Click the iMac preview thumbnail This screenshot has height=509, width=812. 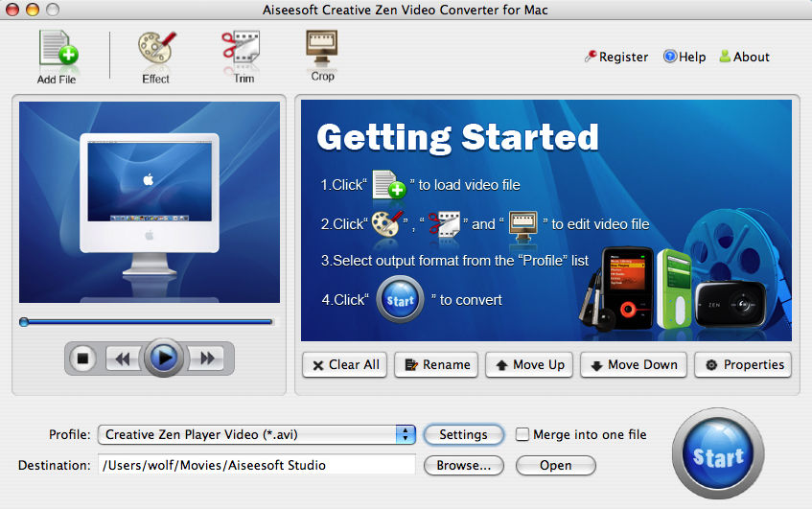pyautogui.click(x=150, y=202)
